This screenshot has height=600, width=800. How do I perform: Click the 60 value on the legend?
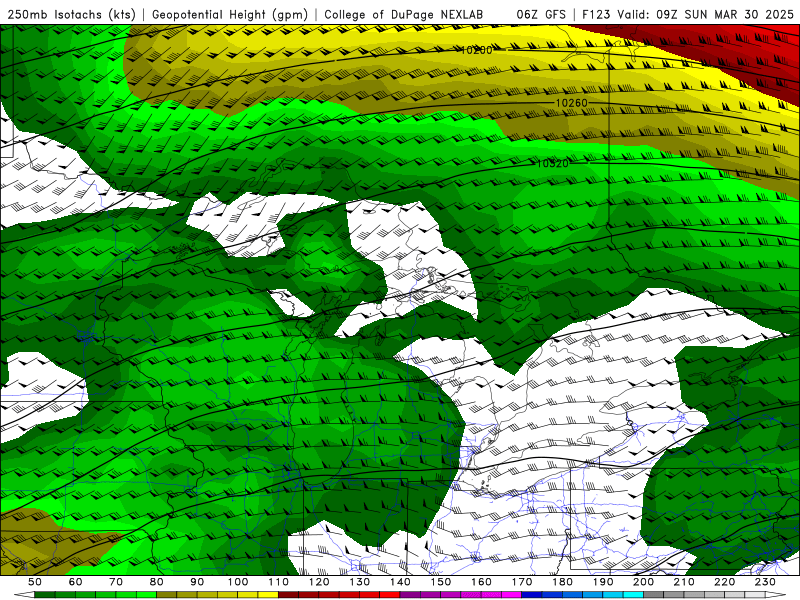pos(75,582)
